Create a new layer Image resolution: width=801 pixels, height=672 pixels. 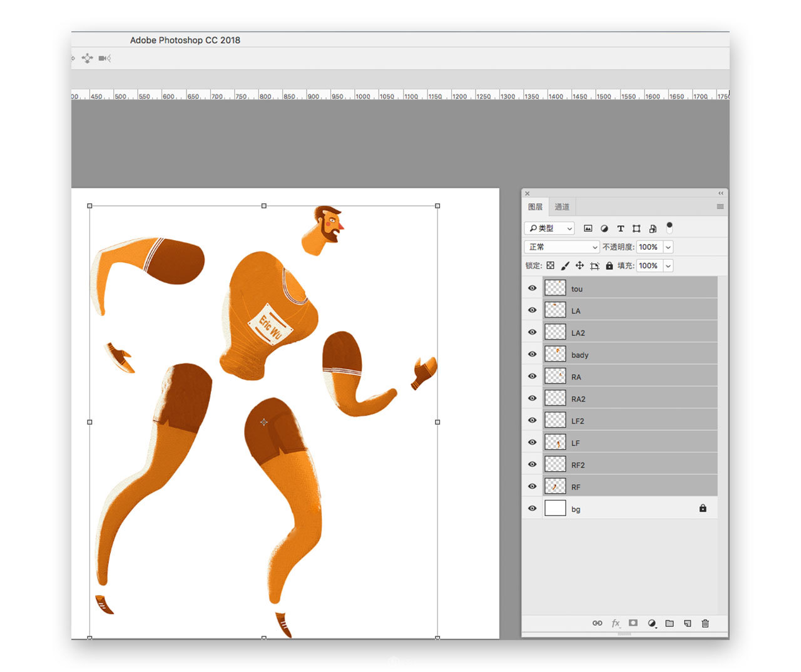687,623
